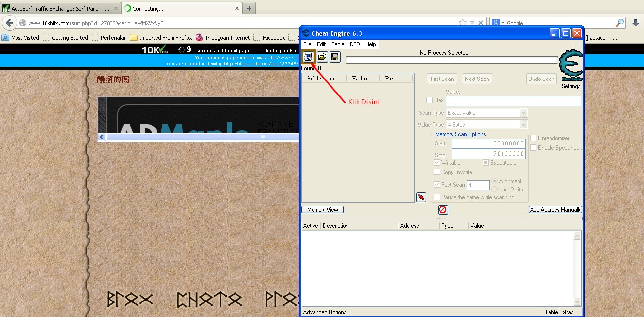Open a new Firefox tab with plus
The height and width of the screenshot is (317, 644).
click(249, 8)
